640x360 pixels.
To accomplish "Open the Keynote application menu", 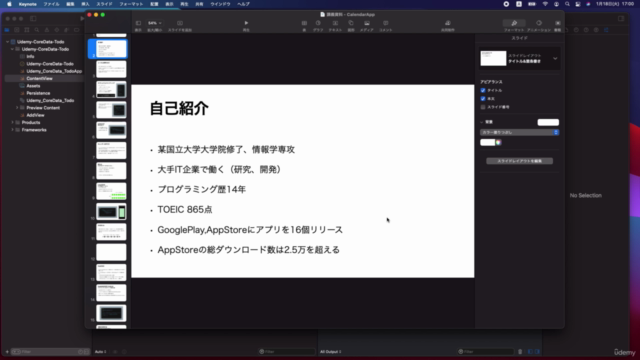I will click(x=28, y=4).
